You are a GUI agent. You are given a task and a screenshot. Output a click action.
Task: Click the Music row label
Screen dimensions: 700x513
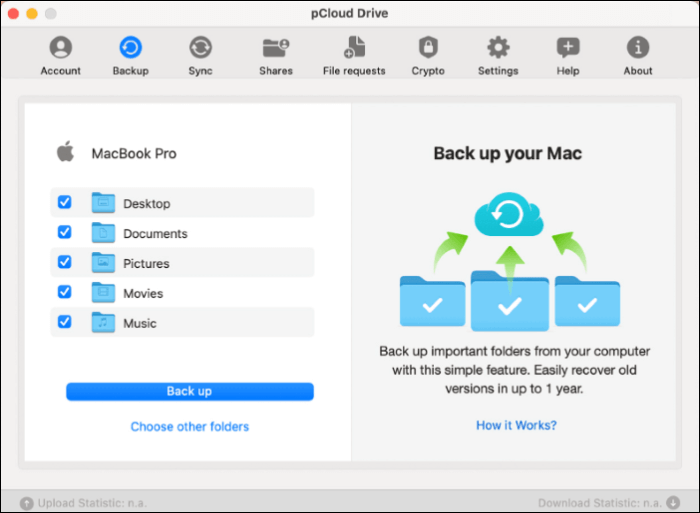coord(140,323)
